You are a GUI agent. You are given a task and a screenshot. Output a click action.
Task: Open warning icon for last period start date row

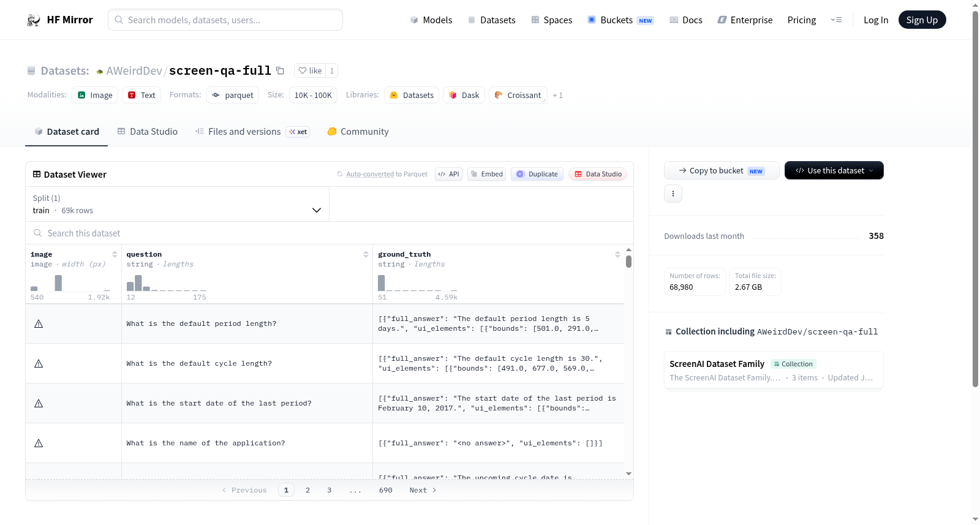tap(39, 403)
